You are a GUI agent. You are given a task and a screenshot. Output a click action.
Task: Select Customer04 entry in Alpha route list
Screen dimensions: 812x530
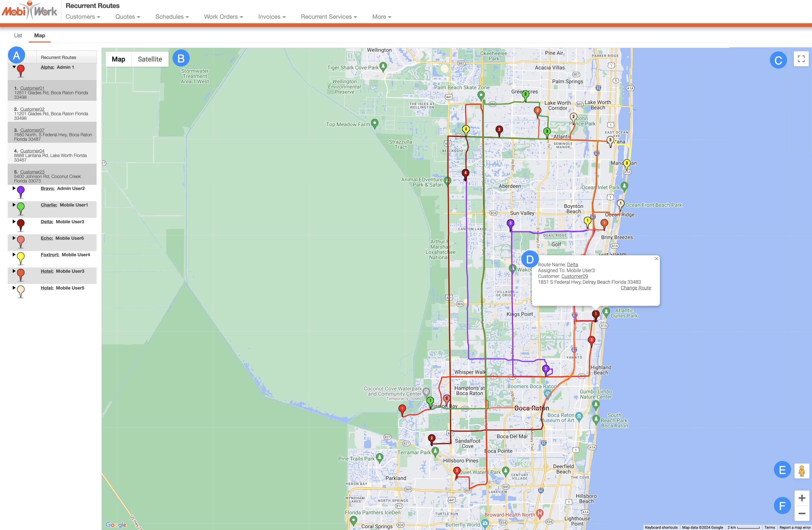coord(32,151)
